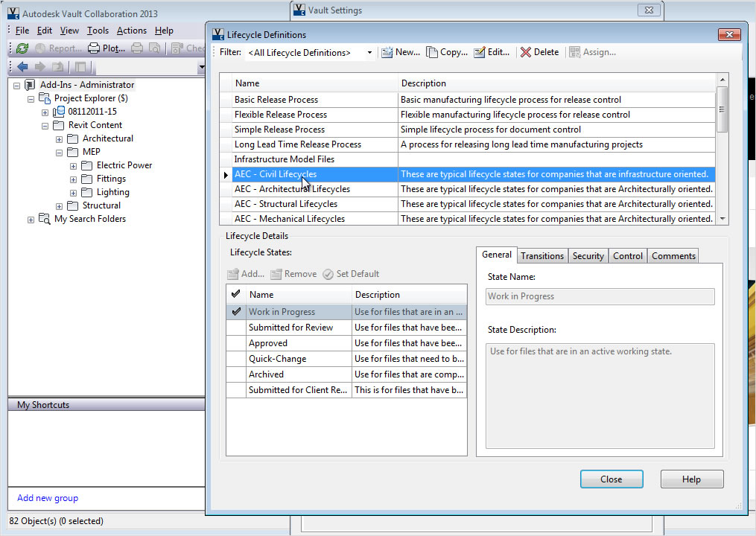Select Submitted for Review state
The width and height of the screenshot is (756, 536).
(x=346, y=328)
